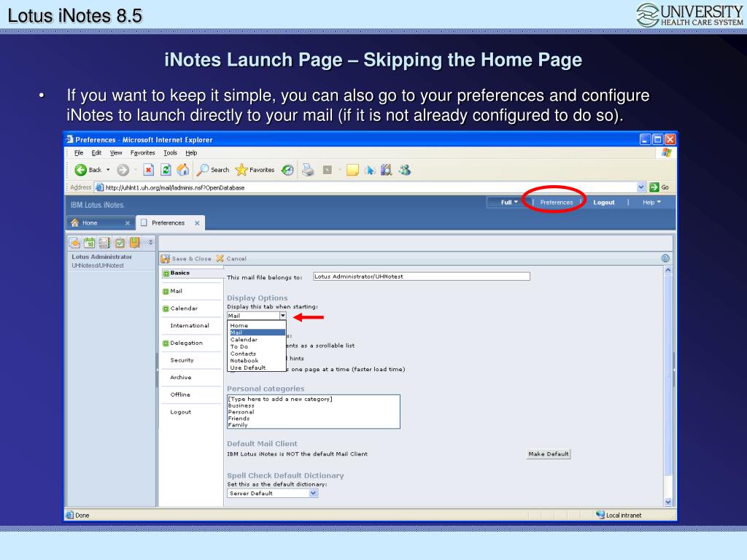Click the Preferences link in the header
Image resolution: width=747 pixels, height=560 pixels.
tap(557, 203)
